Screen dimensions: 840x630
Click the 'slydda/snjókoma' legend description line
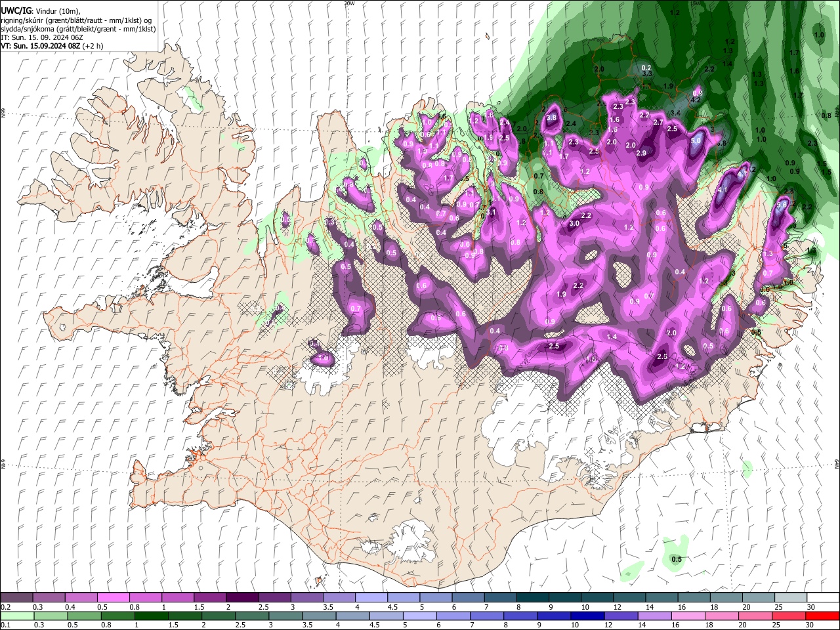78,29
